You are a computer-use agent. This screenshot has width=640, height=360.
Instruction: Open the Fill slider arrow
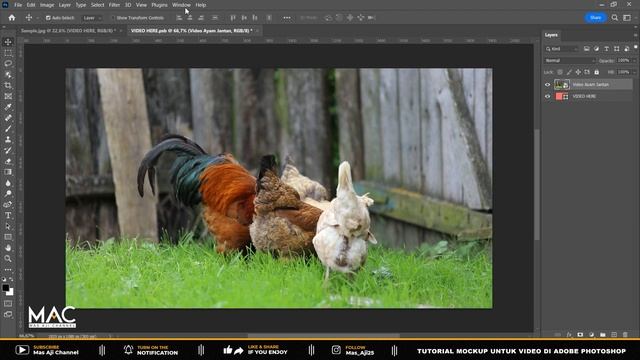[634, 72]
